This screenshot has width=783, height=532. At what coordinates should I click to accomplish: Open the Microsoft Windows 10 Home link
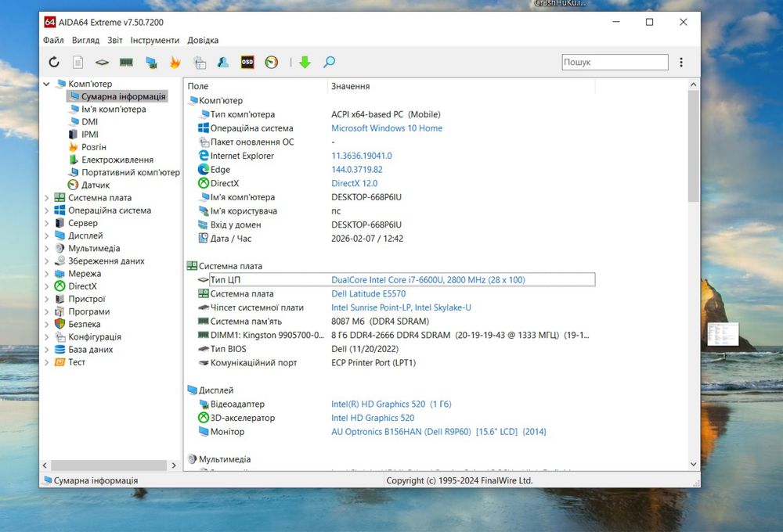[x=387, y=128]
